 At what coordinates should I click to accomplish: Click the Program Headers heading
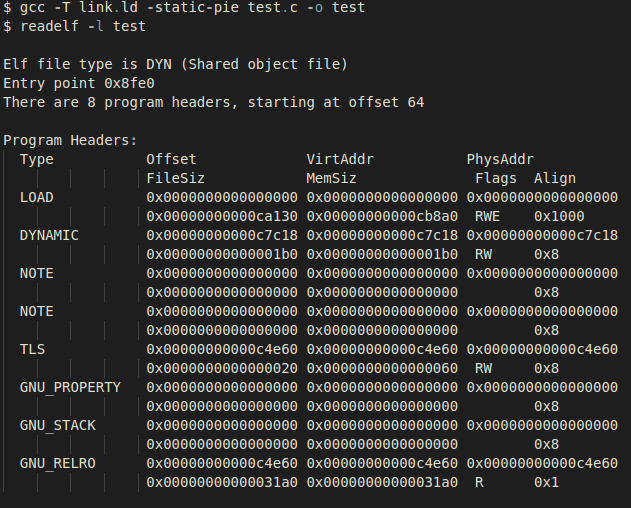(x=70, y=140)
